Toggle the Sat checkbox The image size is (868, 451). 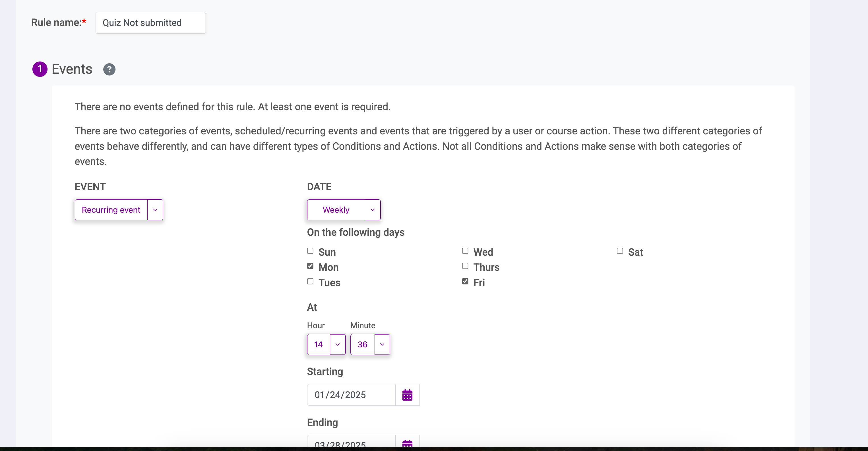[620, 251]
